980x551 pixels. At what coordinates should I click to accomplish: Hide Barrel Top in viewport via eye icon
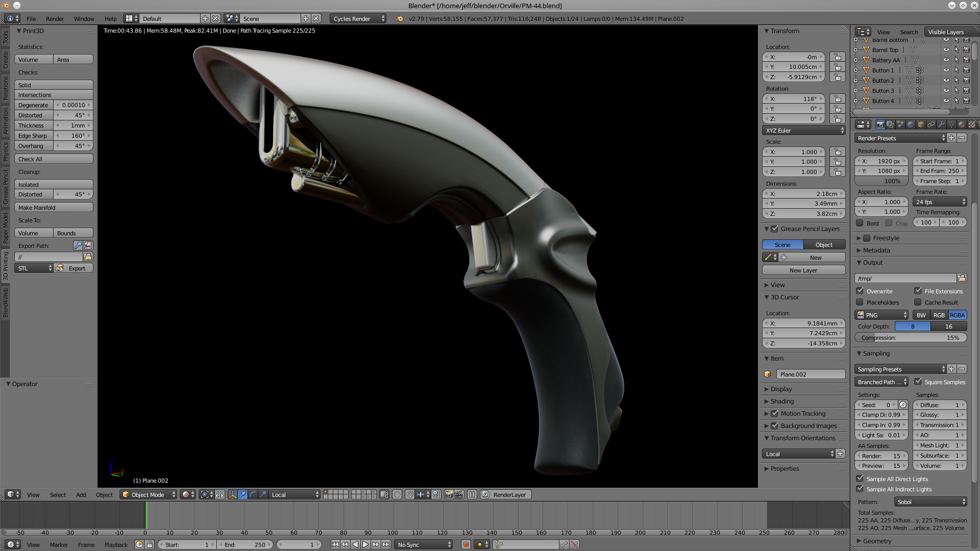coord(946,50)
